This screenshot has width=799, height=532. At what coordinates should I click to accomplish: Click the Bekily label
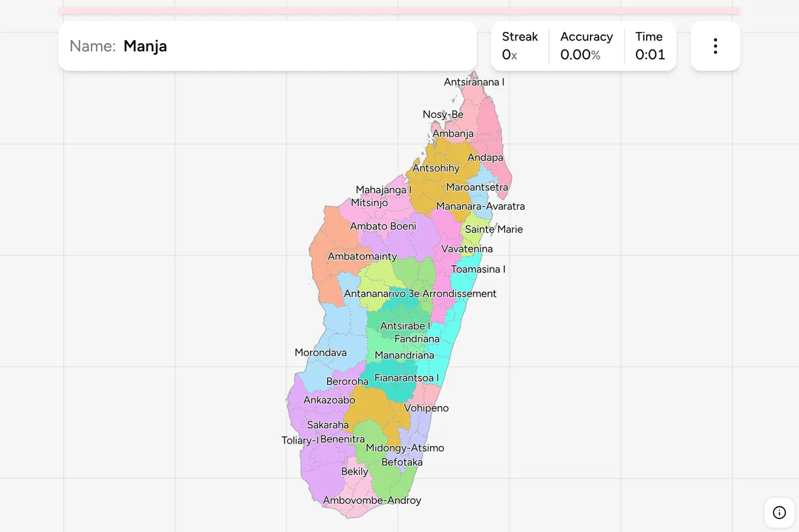pyautogui.click(x=355, y=472)
